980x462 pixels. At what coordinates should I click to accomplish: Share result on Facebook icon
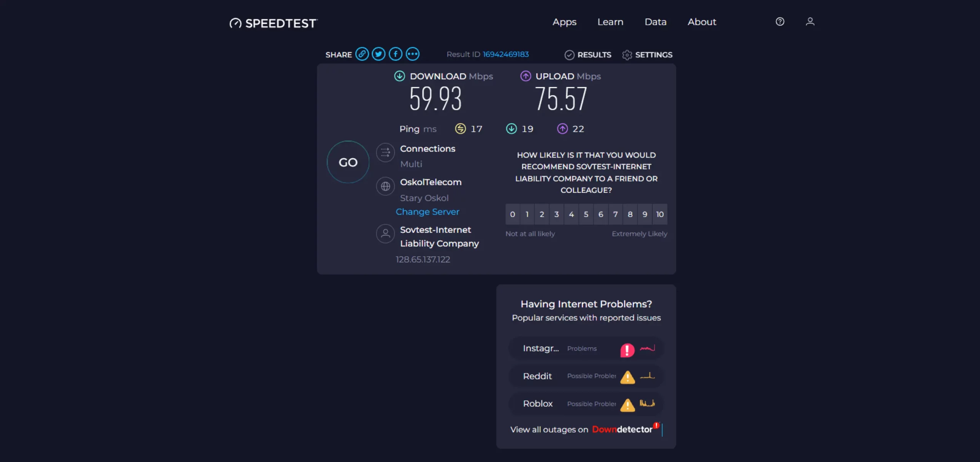point(395,54)
